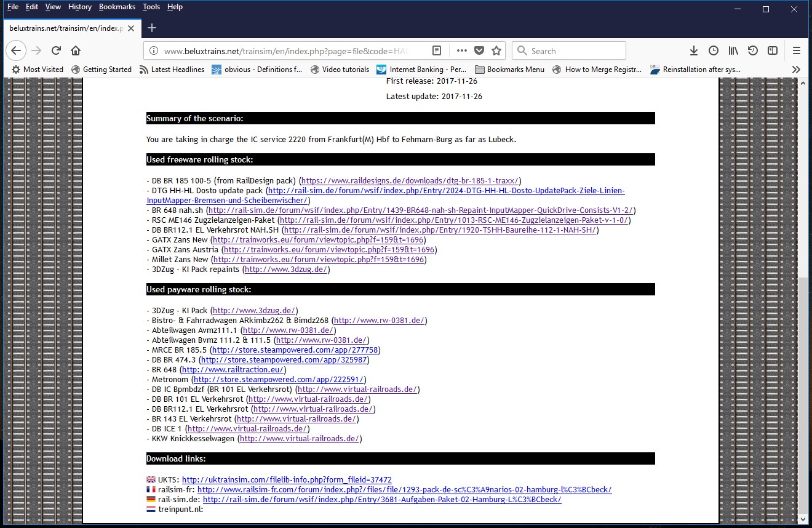Open the History menu
The image size is (812, 528).
[x=80, y=7]
